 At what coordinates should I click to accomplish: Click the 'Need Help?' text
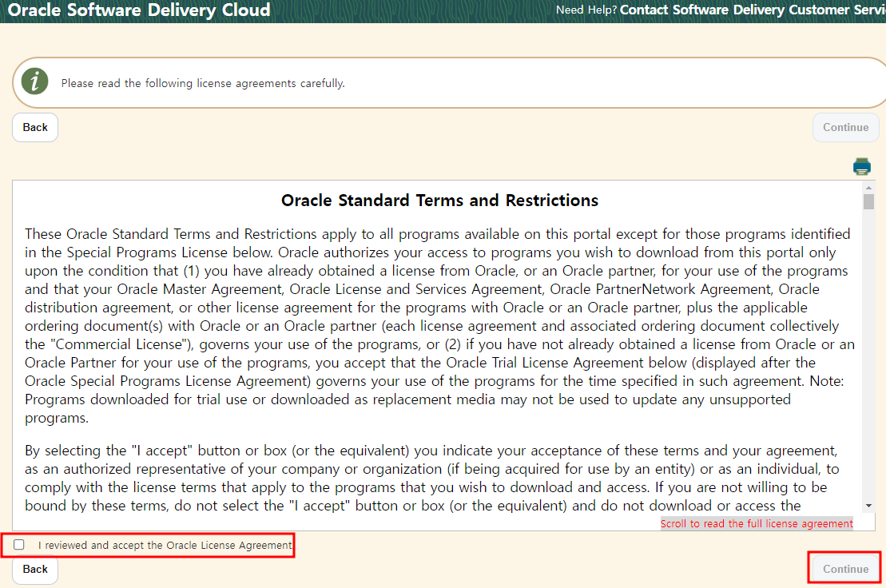click(586, 10)
